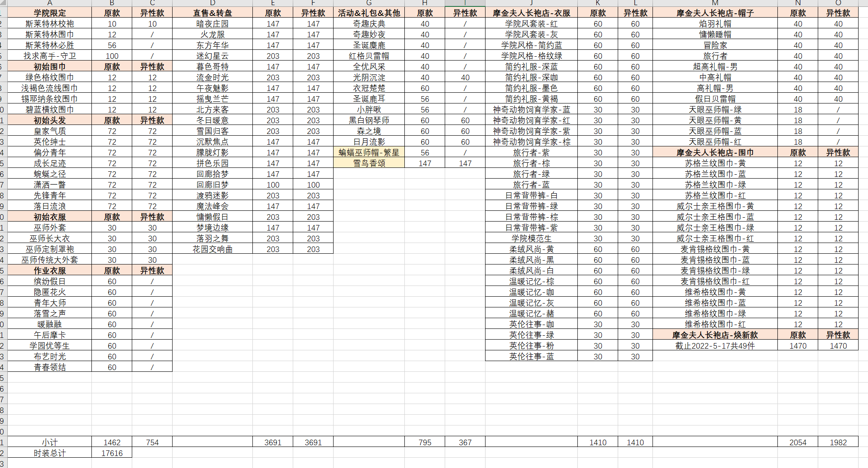
Task: Click the 754 subtotal cell
Action: click(152, 442)
